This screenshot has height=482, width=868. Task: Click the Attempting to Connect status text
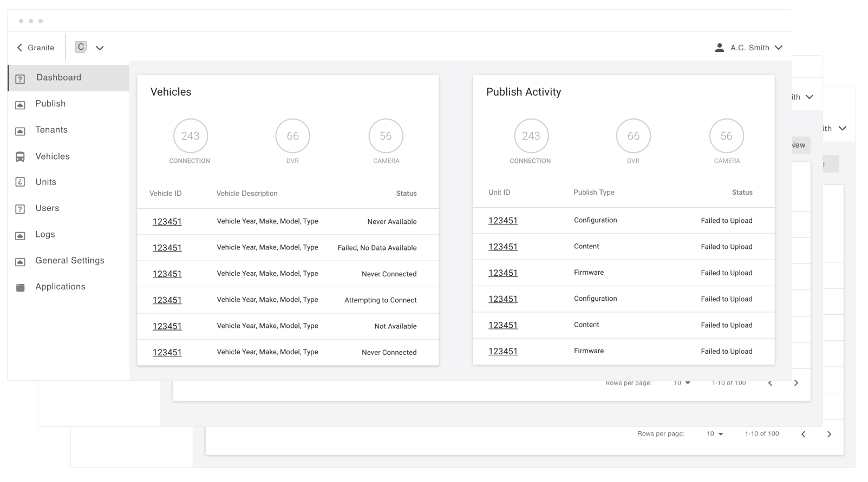click(381, 300)
